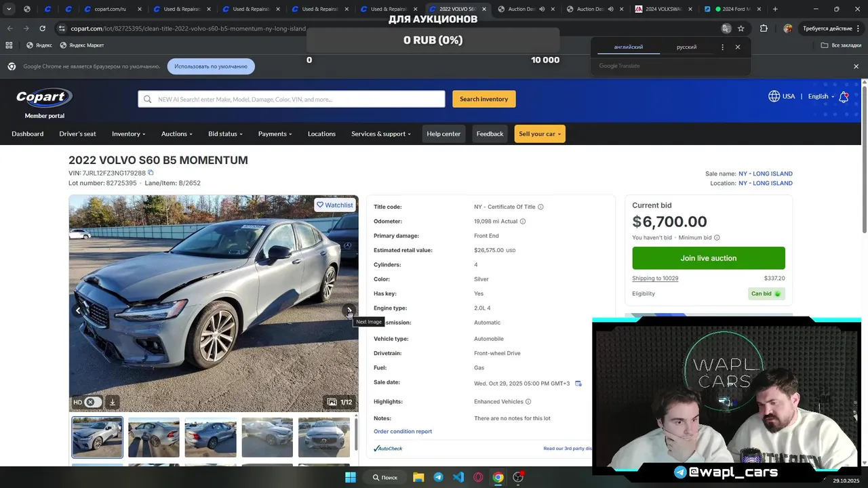
Task: Open the Яндекс bookmark
Action: [39, 45]
